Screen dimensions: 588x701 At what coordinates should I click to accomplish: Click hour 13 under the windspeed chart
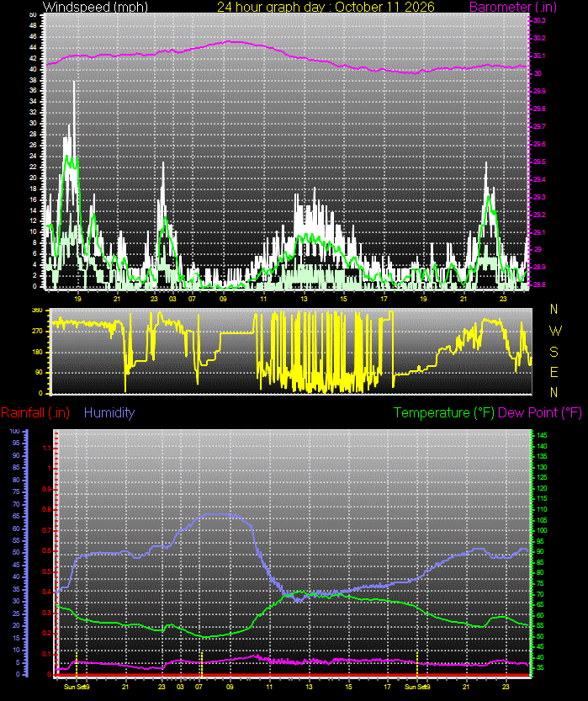click(304, 299)
